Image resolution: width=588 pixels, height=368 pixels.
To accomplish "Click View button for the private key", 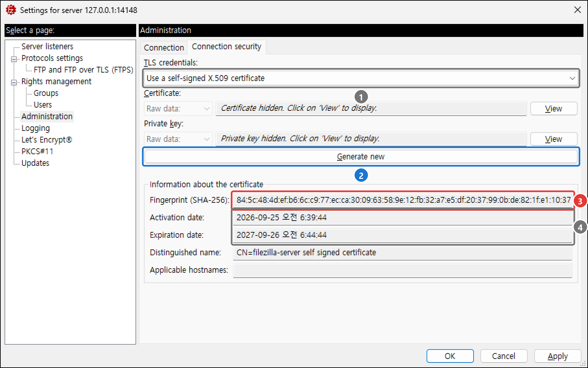I will click(x=554, y=139).
